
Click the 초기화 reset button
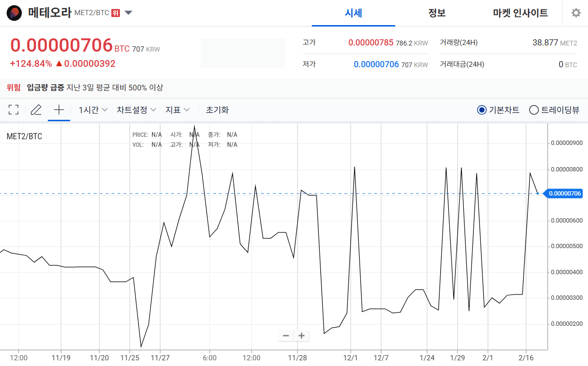[217, 110]
